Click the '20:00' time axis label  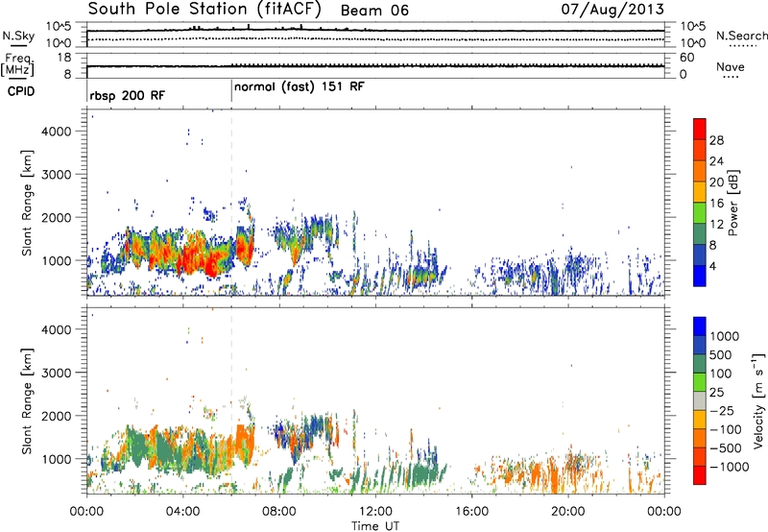point(568,512)
